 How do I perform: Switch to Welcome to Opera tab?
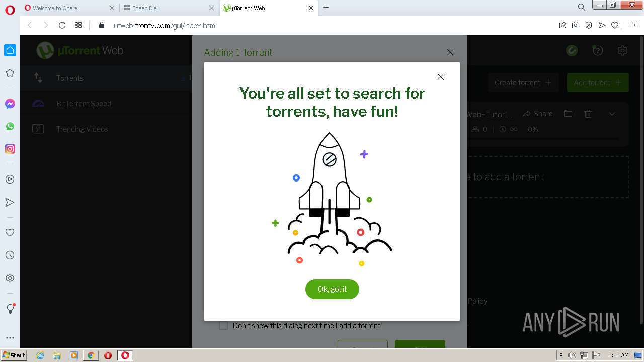click(x=69, y=8)
